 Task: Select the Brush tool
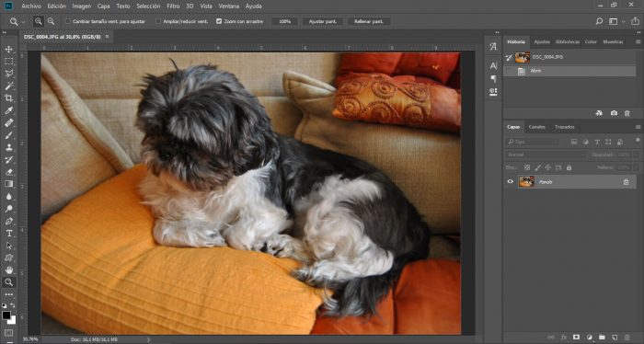(8, 135)
